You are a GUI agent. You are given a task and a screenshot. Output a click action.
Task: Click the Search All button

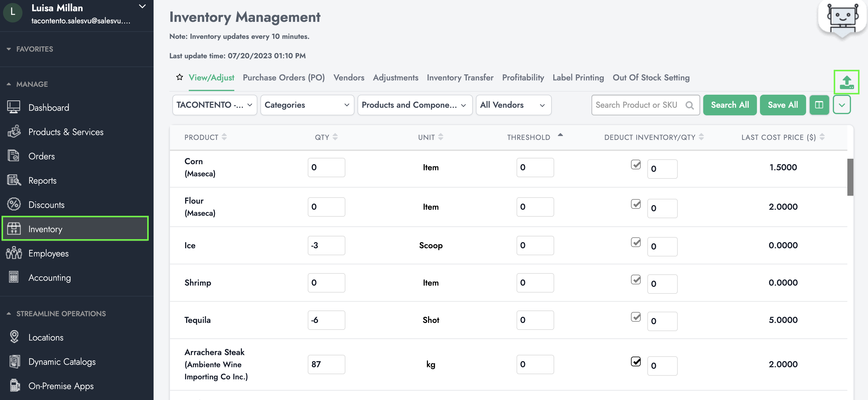730,105
